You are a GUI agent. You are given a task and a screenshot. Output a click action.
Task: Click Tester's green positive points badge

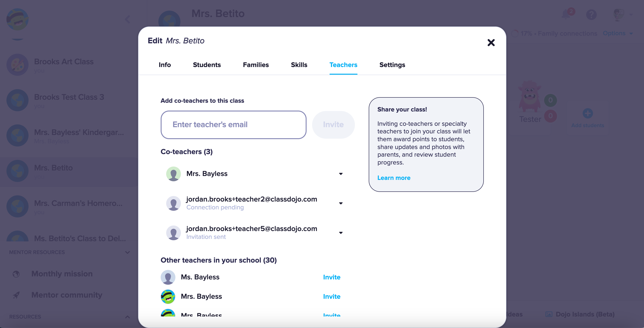550,100
